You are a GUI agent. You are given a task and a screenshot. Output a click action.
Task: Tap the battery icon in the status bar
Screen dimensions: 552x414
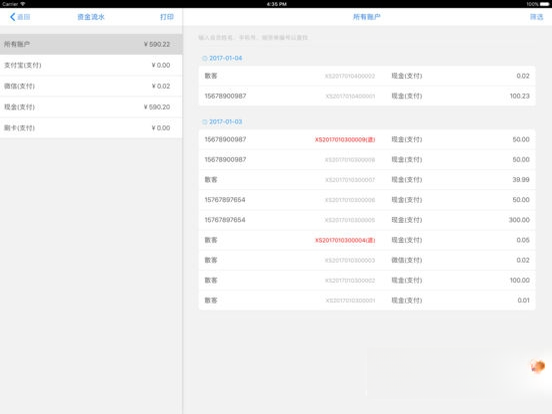point(544,4)
